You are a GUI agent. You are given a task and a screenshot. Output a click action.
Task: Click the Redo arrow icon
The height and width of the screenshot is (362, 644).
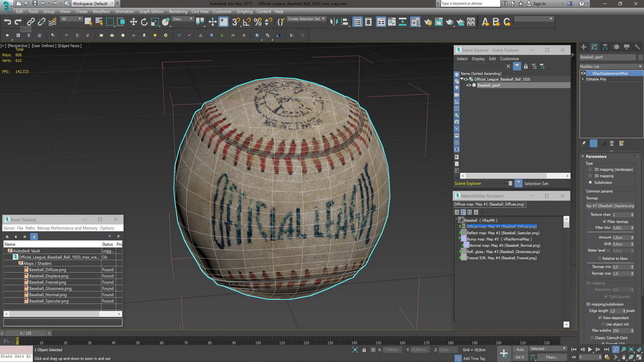pos(18,22)
